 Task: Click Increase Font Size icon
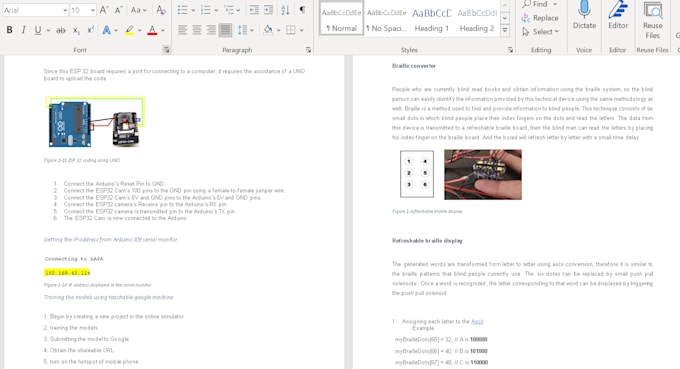pos(104,10)
